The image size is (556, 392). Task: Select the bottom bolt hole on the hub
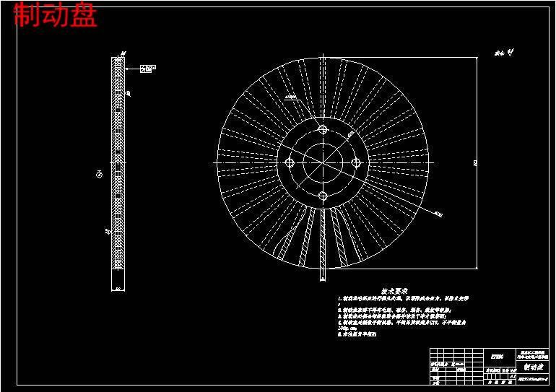(323, 196)
